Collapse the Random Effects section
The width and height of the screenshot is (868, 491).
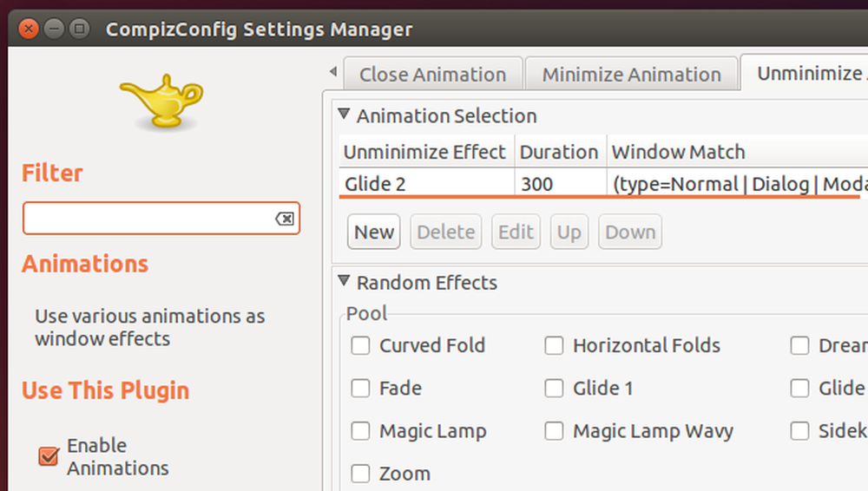(344, 281)
